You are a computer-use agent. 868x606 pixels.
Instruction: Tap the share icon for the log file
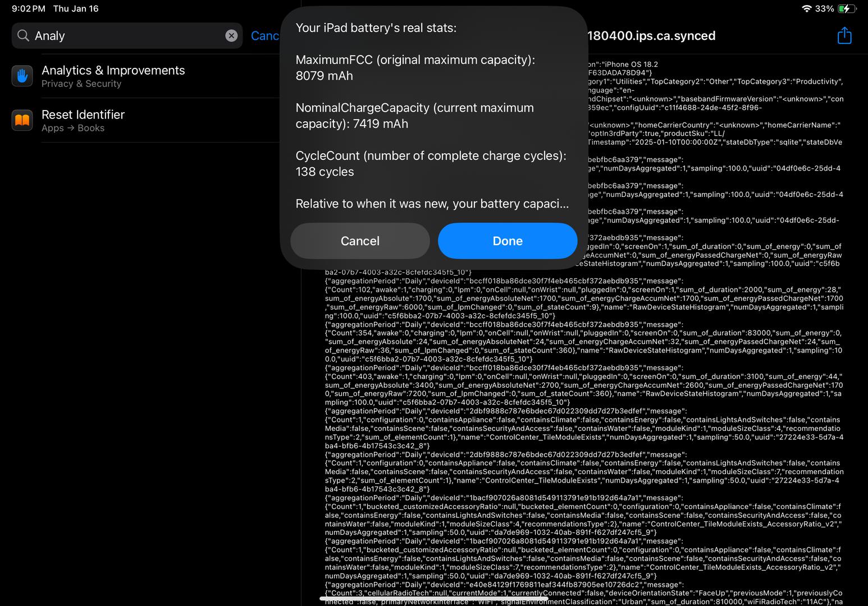844,35
